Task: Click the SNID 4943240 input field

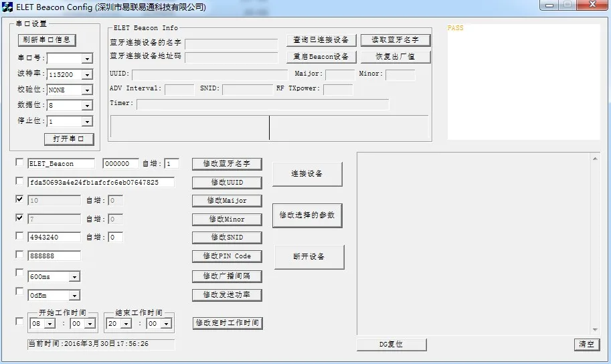Action: pyautogui.click(x=54, y=238)
